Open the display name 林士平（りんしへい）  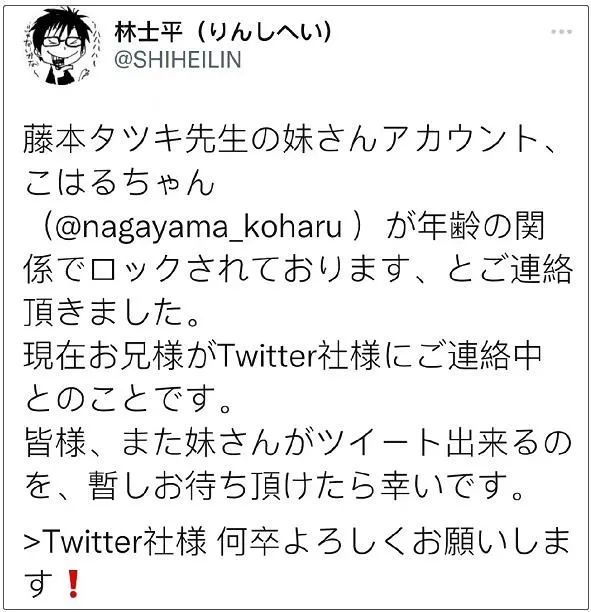[223, 32]
